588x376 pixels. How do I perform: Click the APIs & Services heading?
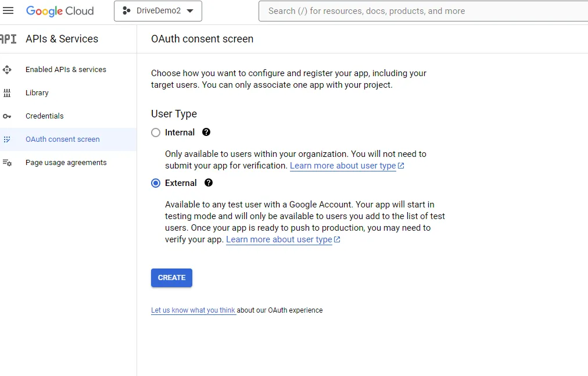pos(62,39)
